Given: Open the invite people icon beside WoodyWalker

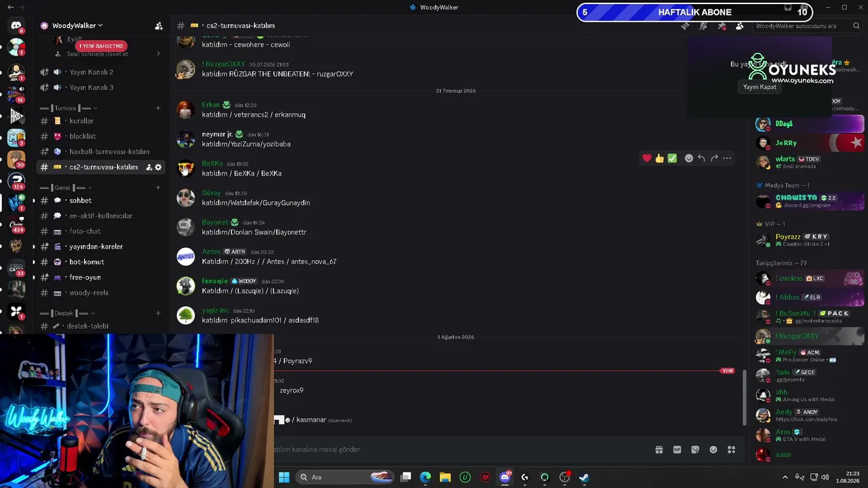Looking at the screenshot, I should click(x=159, y=26).
